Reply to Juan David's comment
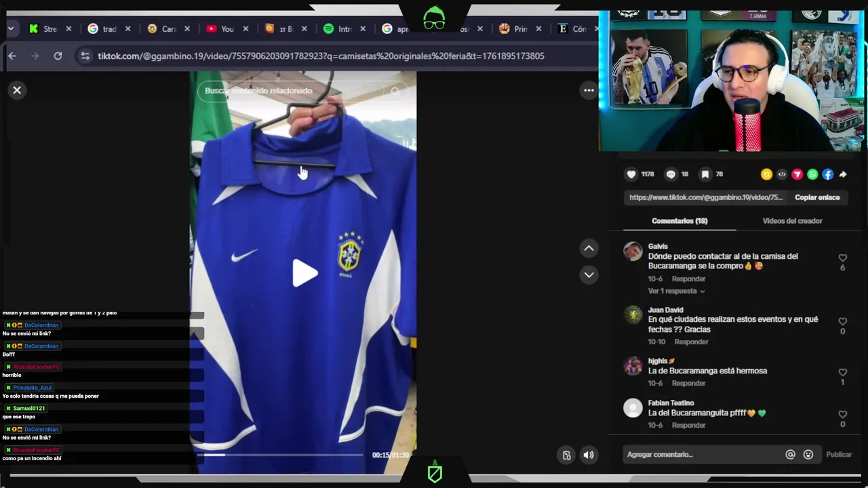 [x=691, y=342]
